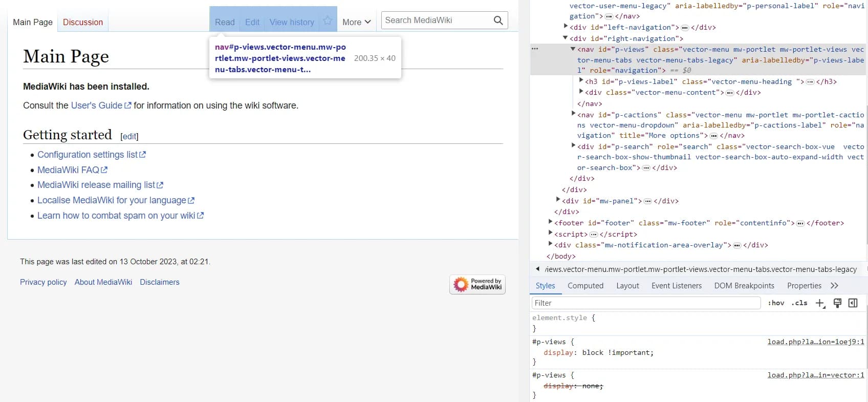Click ellipsis inside mw-panel div

pyautogui.click(x=648, y=201)
